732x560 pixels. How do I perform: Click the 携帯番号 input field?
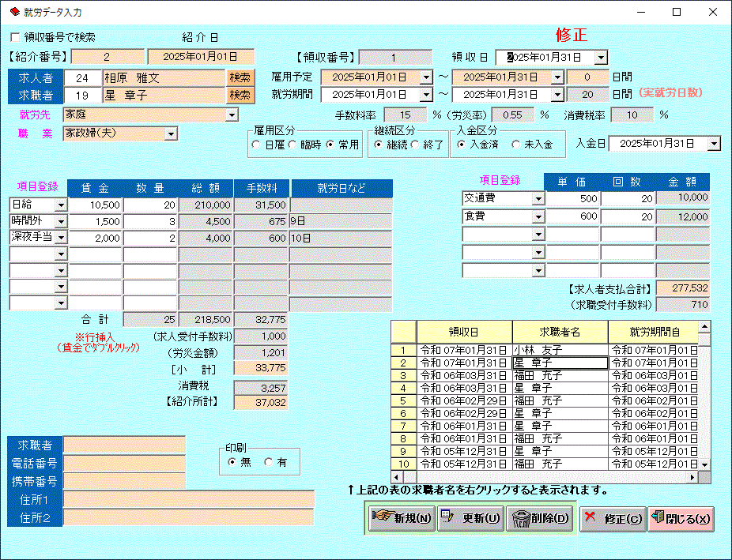click(x=124, y=481)
